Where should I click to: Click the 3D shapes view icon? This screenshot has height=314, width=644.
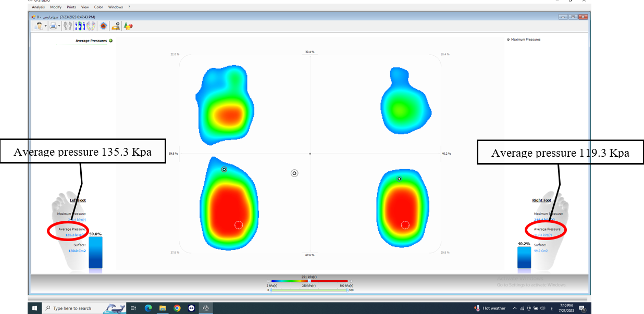(x=128, y=26)
